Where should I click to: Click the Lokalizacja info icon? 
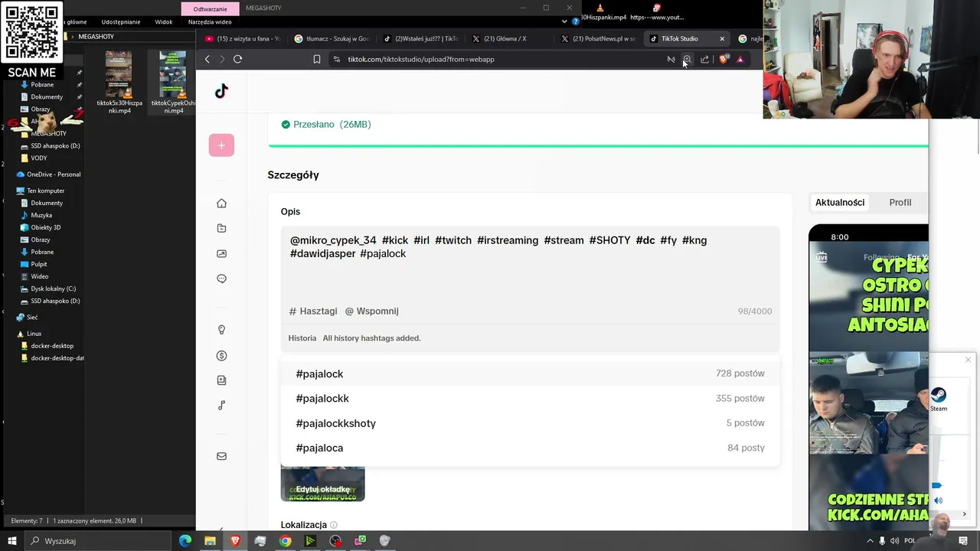333,525
